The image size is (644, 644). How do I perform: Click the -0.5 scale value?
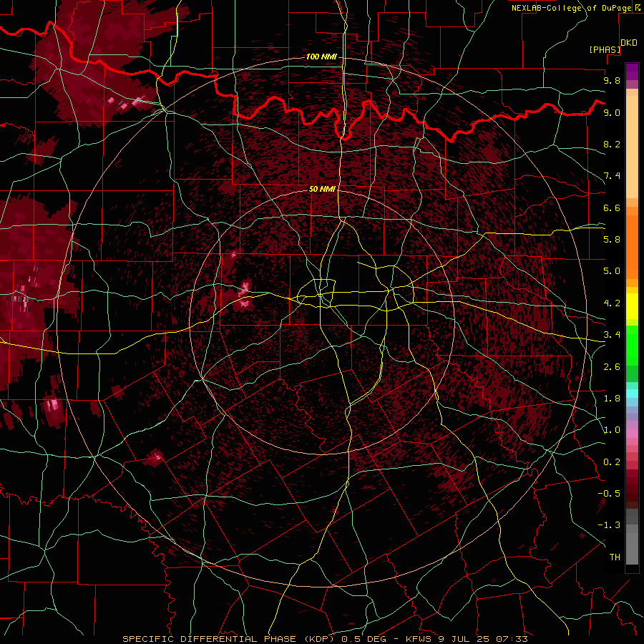click(609, 494)
